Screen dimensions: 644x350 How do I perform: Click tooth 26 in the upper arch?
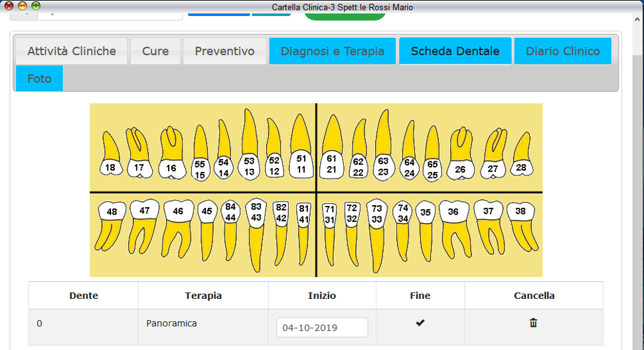[x=460, y=169]
